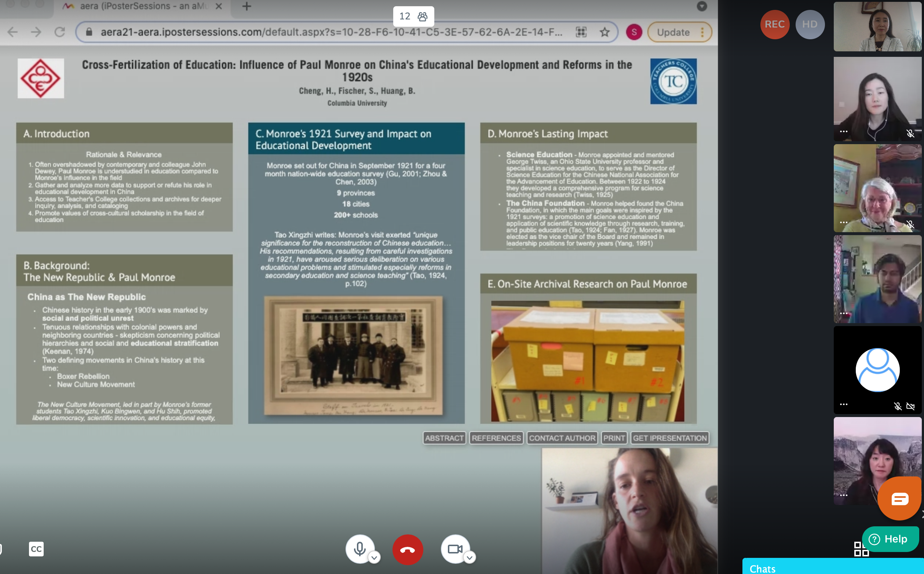Screen dimensions: 924x574
Task: Expand the camera options arrow
Action: coord(470,557)
